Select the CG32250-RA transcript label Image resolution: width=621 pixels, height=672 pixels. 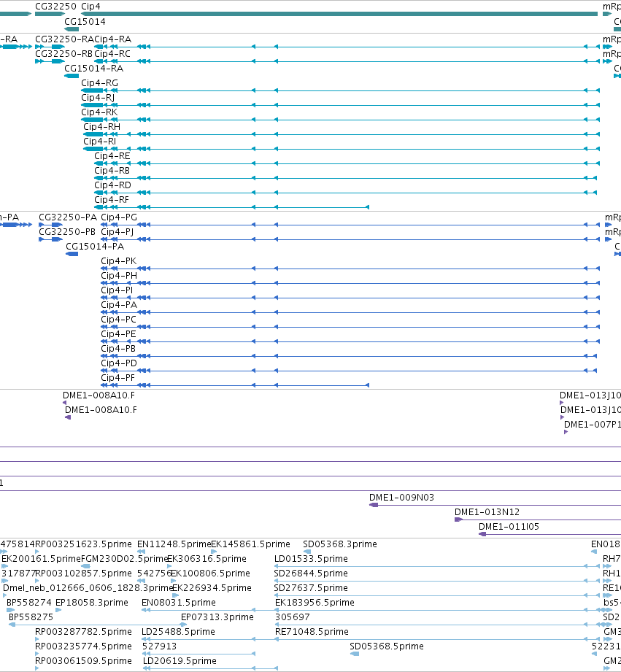pyautogui.click(x=64, y=39)
